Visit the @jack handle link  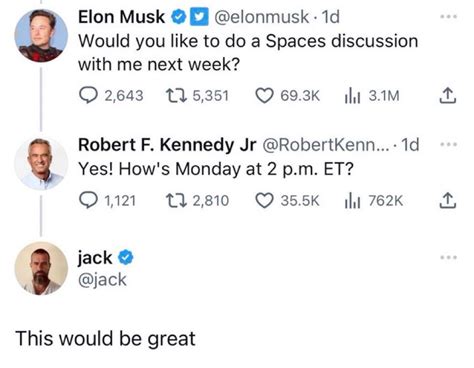point(102,280)
